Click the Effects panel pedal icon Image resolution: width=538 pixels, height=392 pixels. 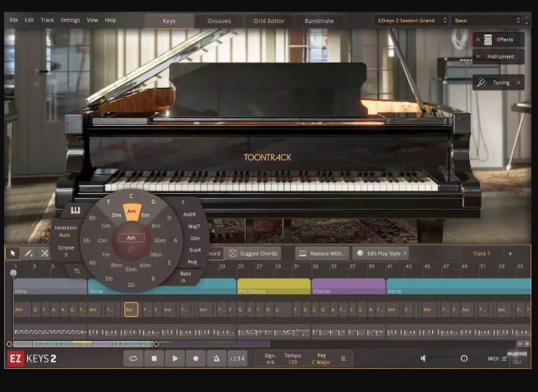click(488, 39)
